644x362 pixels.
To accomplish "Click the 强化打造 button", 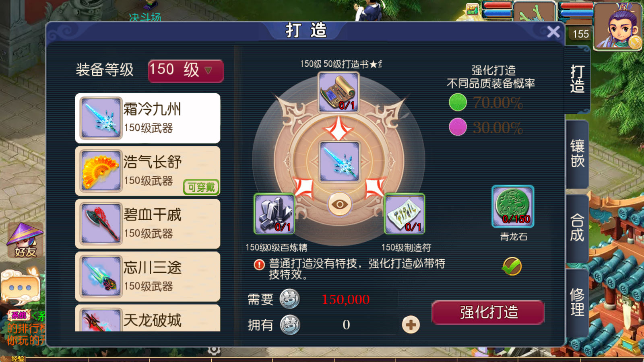I will [x=488, y=312].
